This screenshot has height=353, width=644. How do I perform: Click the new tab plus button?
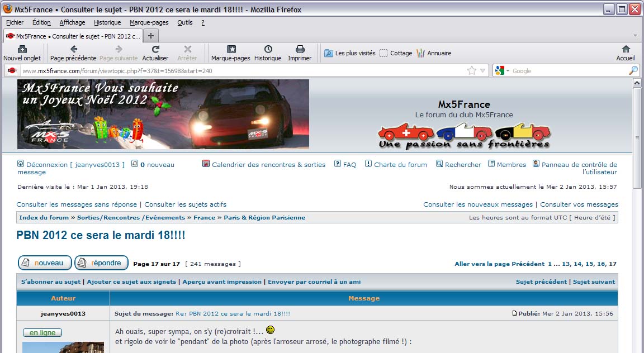pos(151,36)
